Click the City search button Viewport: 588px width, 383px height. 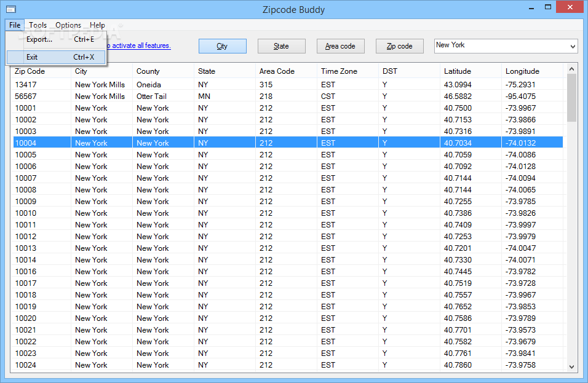(223, 46)
